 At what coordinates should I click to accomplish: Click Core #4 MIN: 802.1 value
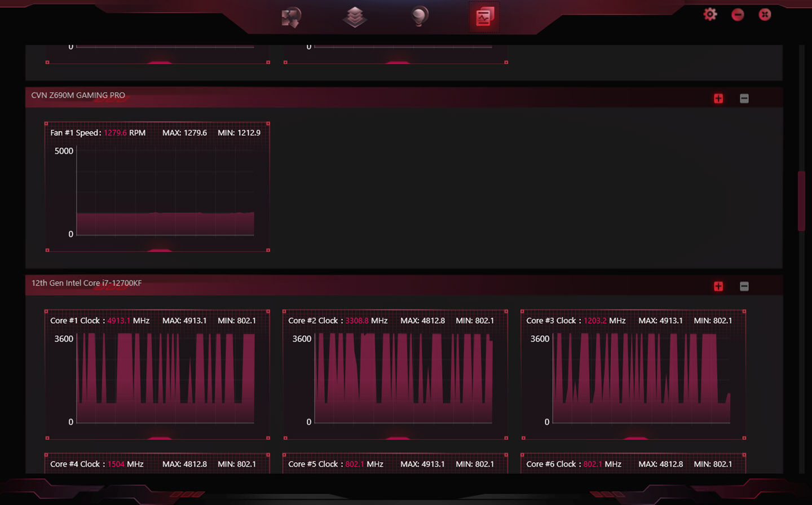(237, 464)
